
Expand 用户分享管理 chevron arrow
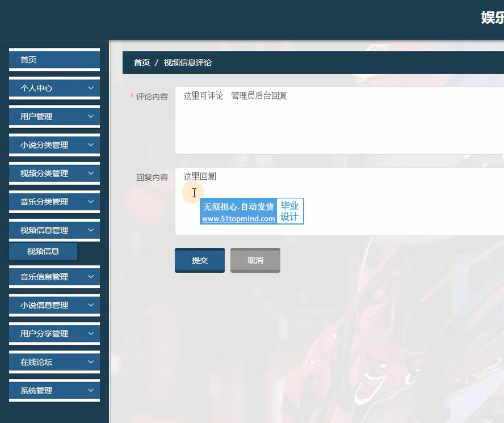click(x=91, y=333)
